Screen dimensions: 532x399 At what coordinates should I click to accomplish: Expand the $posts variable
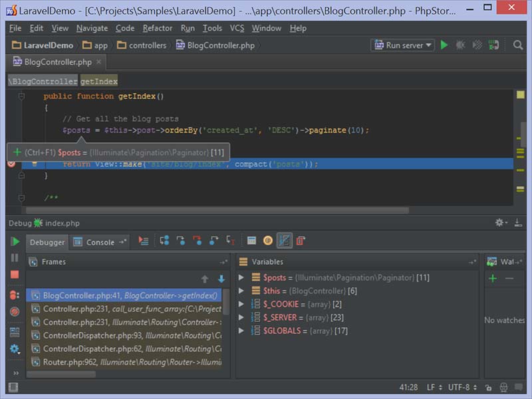pyautogui.click(x=241, y=277)
